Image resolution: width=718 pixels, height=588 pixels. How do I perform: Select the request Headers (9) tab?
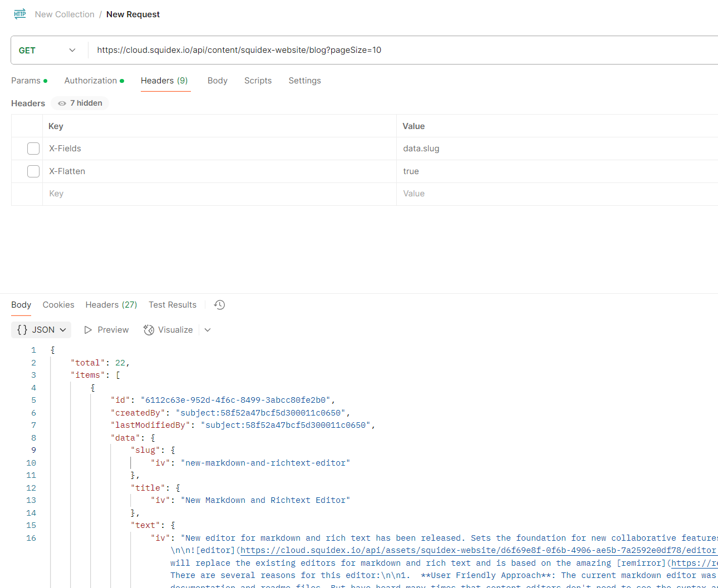(165, 81)
